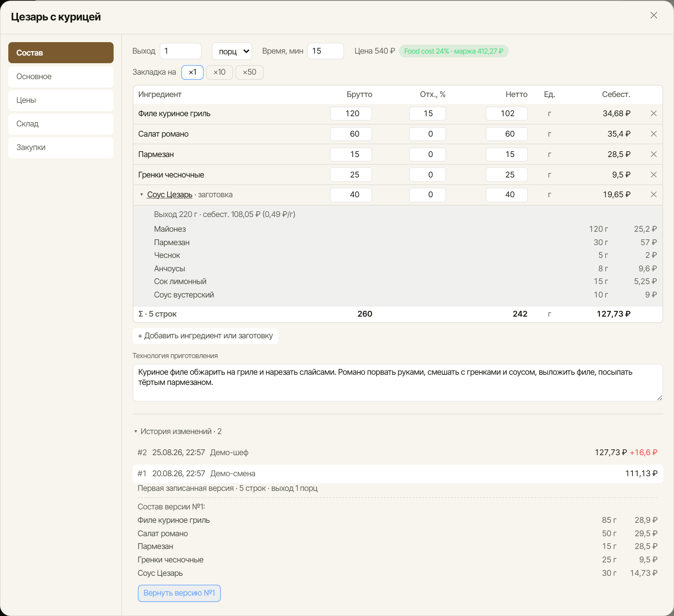Close the Цезарь с курицей dialog
The width and height of the screenshot is (674, 616).
coord(653,15)
